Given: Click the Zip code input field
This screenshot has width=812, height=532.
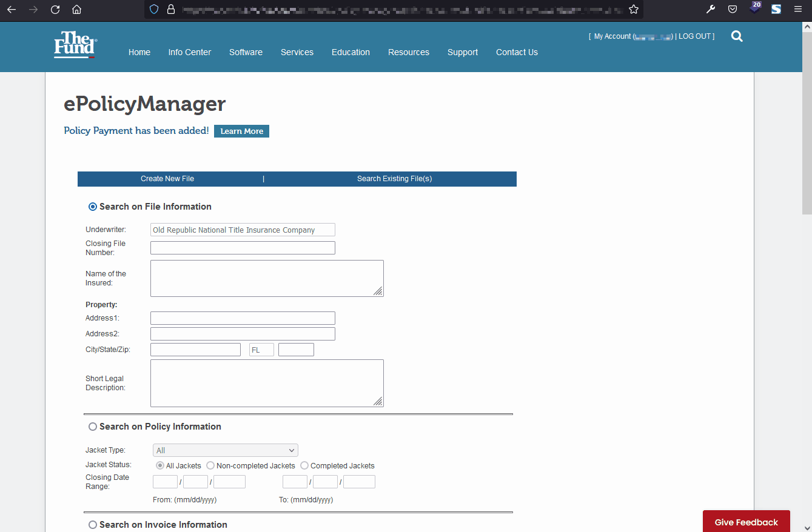Looking at the screenshot, I should (296, 350).
